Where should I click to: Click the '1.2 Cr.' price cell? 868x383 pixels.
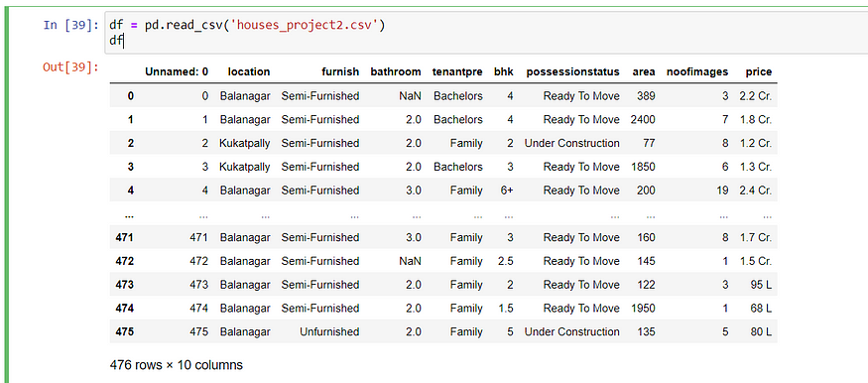pos(756,143)
